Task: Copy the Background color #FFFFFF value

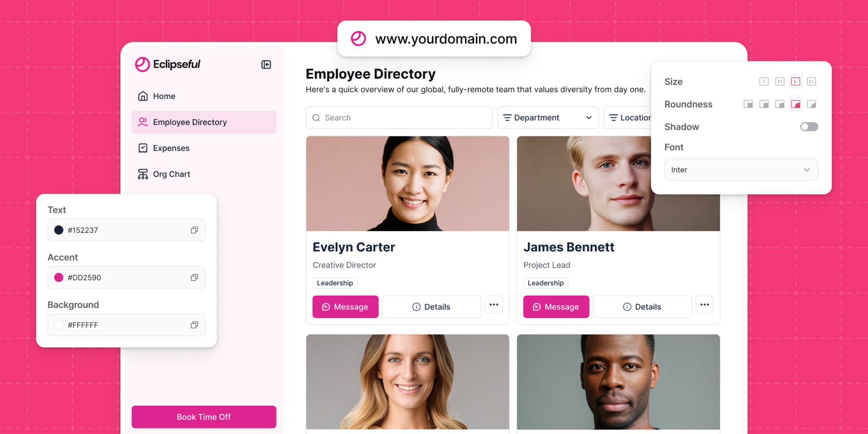Action: [194, 325]
